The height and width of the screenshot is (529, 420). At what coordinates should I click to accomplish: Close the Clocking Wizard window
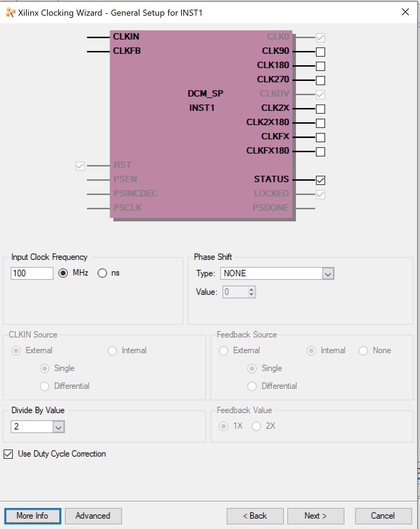[405, 12]
